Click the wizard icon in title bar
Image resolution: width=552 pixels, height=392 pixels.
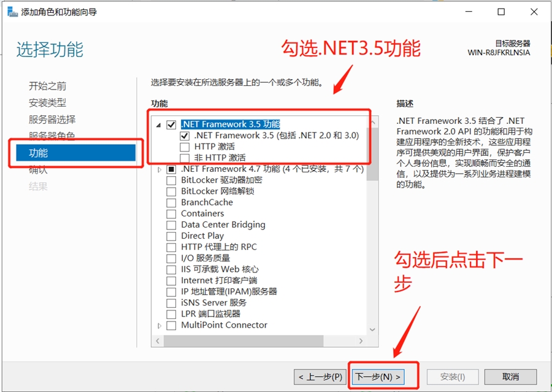tap(12, 12)
